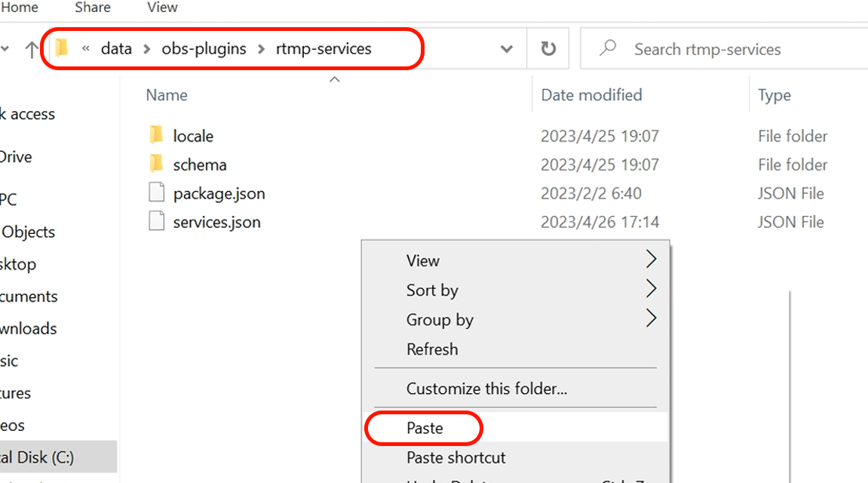Click the search magnifier icon
The height and width of the screenshot is (483, 868).
[x=607, y=49]
